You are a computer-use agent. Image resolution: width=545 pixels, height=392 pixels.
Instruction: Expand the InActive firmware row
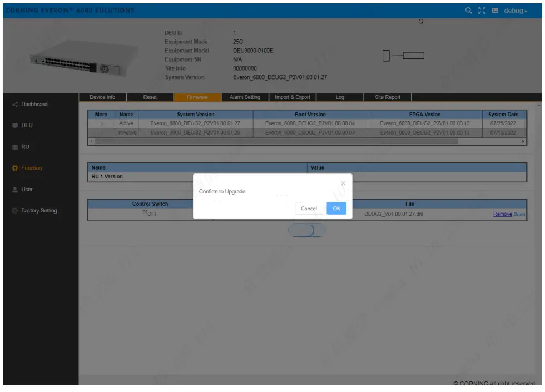[x=101, y=133]
